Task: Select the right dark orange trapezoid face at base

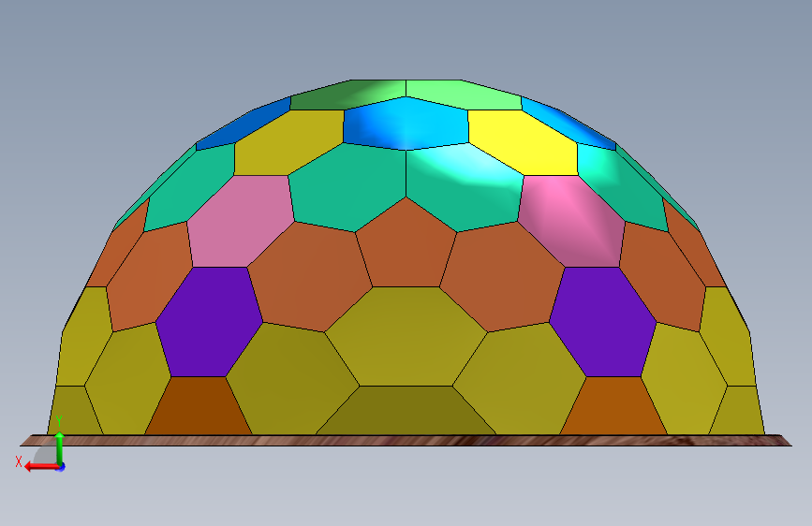Action: [613, 406]
